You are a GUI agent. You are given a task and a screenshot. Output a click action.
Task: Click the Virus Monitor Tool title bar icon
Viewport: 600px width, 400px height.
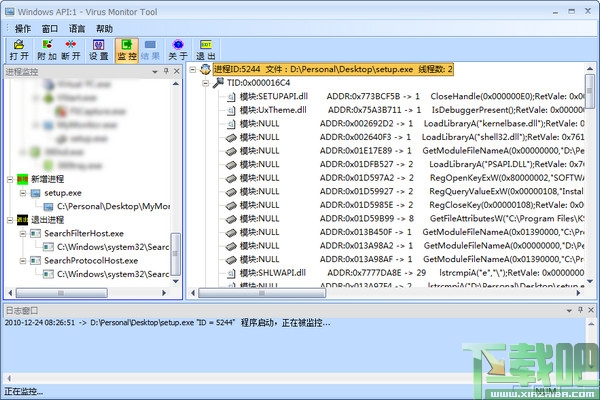coord(10,12)
